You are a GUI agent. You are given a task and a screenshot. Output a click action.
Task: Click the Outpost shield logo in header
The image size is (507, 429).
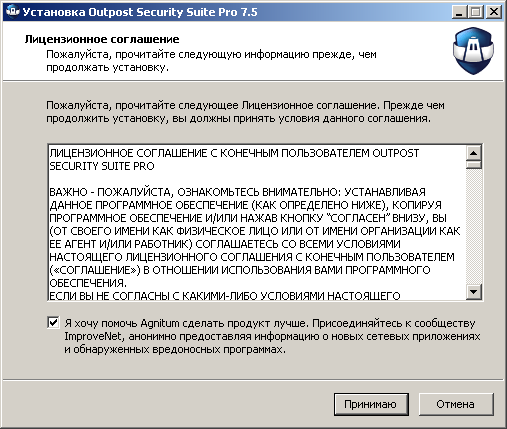point(473,51)
